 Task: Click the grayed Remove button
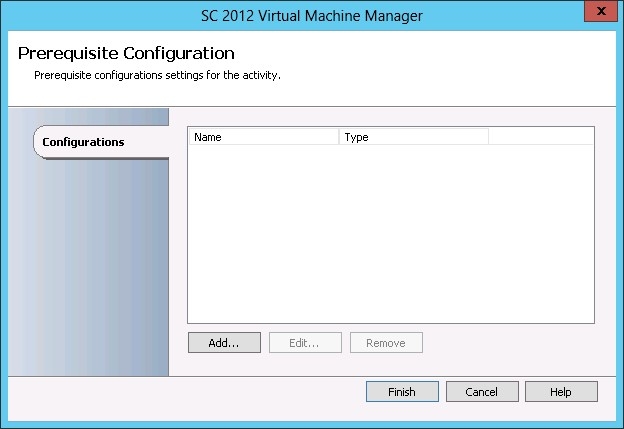(386, 343)
